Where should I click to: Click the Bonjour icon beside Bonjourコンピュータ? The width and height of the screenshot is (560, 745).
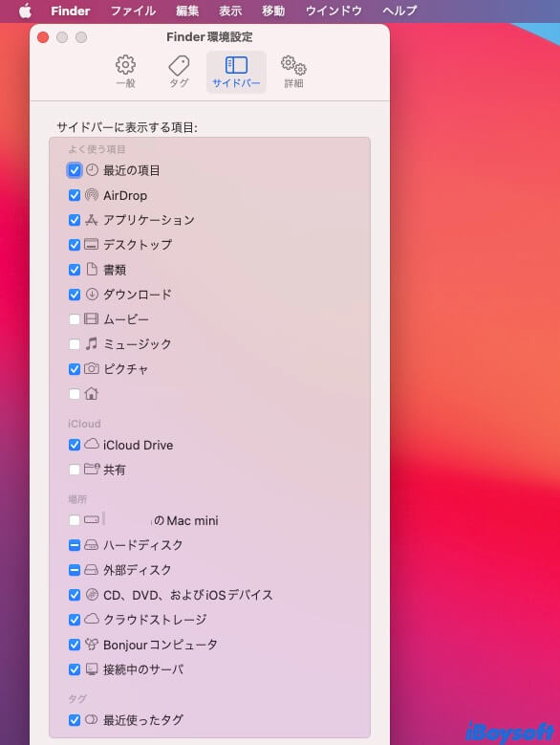92,645
